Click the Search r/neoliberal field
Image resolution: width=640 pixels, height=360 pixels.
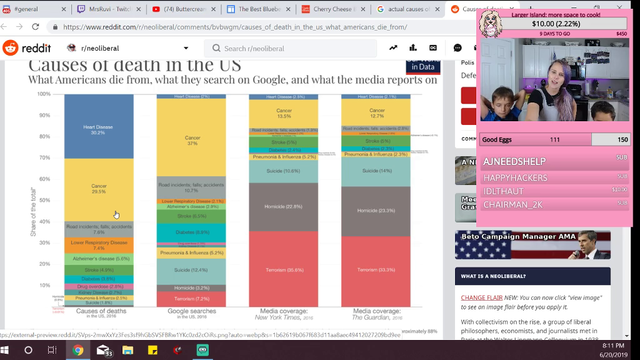click(x=291, y=48)
